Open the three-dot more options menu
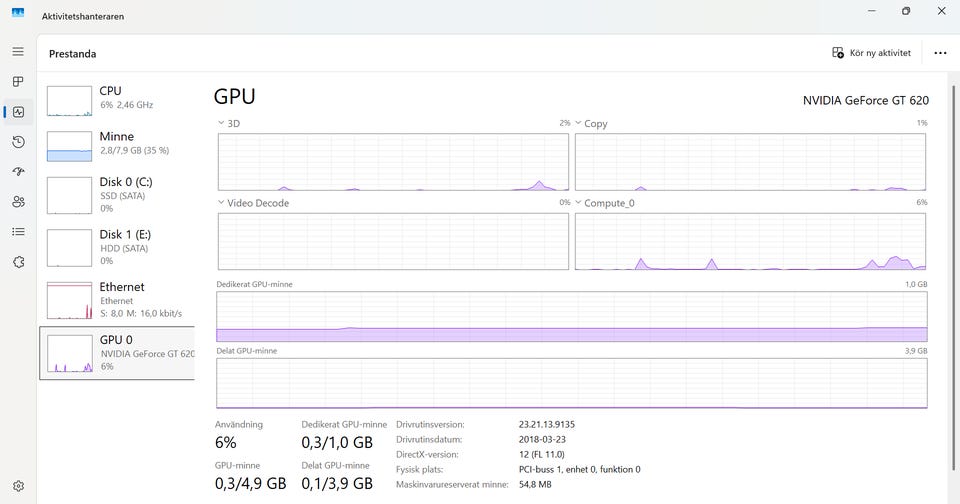Image resolution: width=960 pixels, height=504 pixels. click(940, 53)
